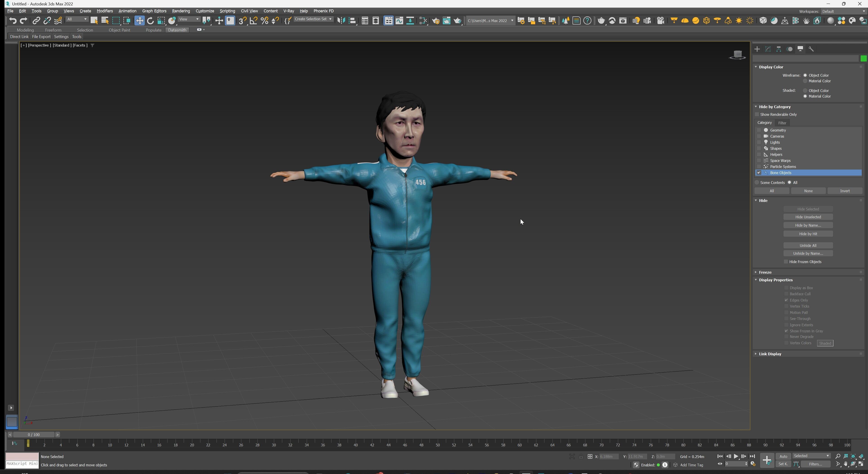868x474 pixels.
Task: Activate Select and Move tool
Action: (139, 21)
